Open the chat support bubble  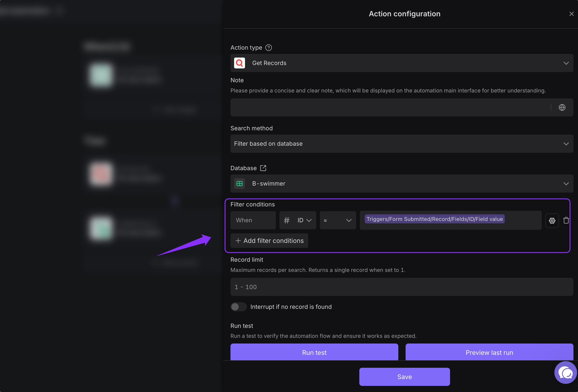click(x=565, y=373)
